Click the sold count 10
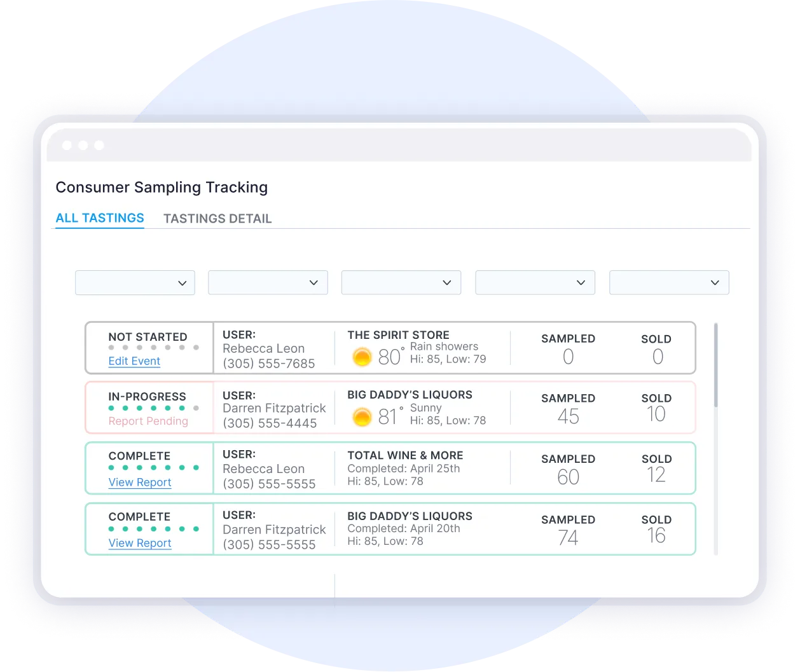800x672 pixels. coord(656,415)
